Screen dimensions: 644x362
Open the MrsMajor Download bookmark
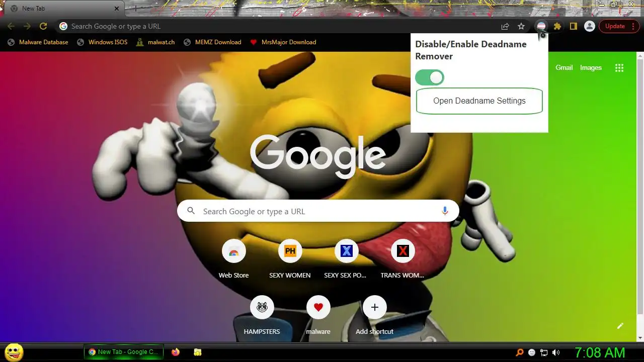pos(283,42)
